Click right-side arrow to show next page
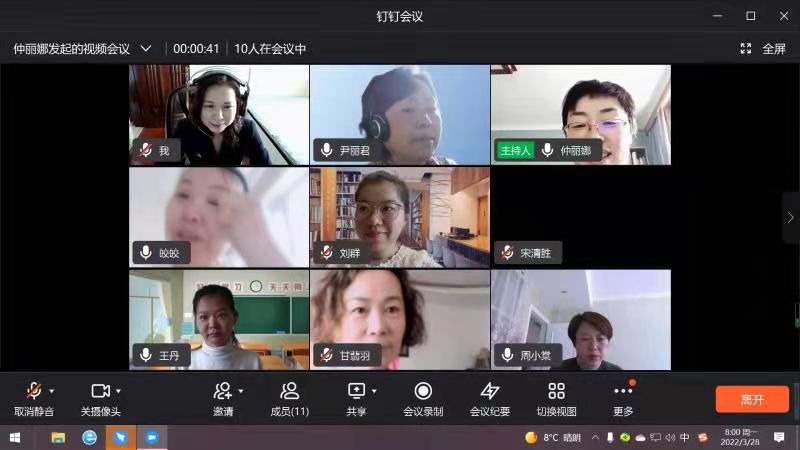800x450 pixels. tap(790, 217)
